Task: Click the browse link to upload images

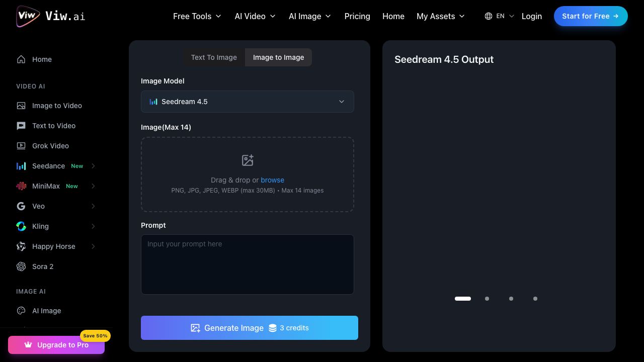Action: click(x=272, y=180)
